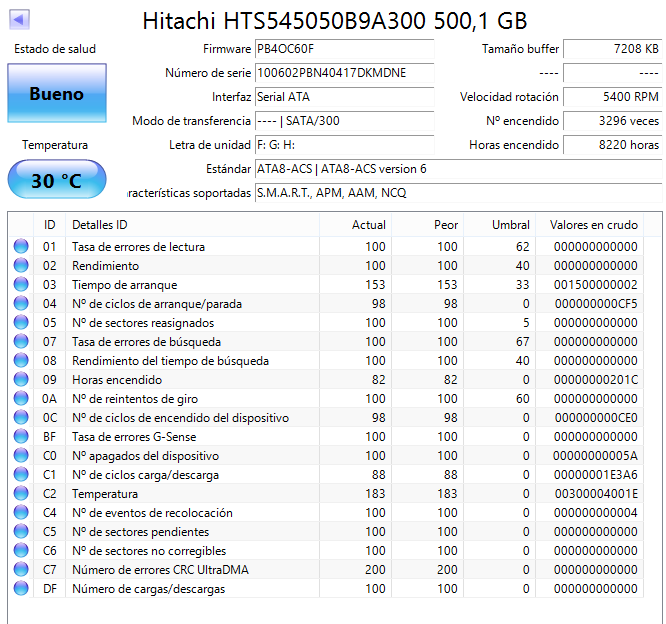The image size is (666, 624).
Task: Click status orb for sectores no corregibles row
Action: pos(21,551)
